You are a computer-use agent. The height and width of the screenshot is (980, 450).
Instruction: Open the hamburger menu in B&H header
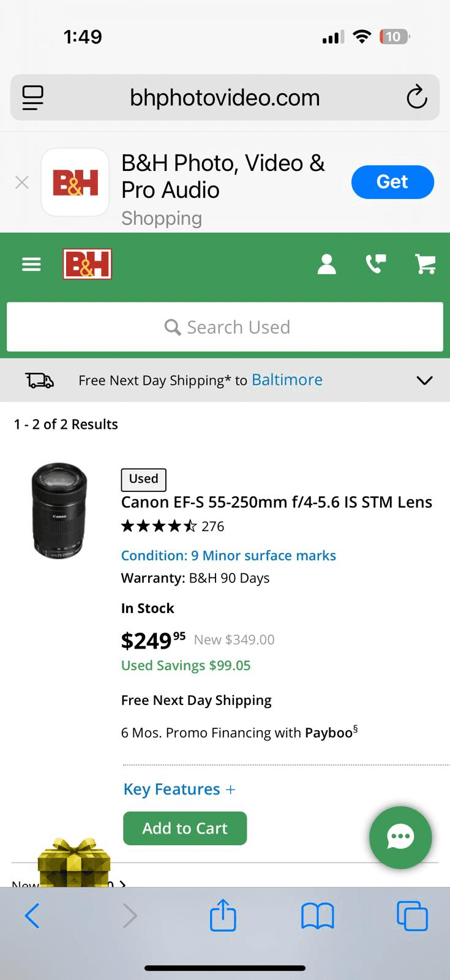click(31, 264)
